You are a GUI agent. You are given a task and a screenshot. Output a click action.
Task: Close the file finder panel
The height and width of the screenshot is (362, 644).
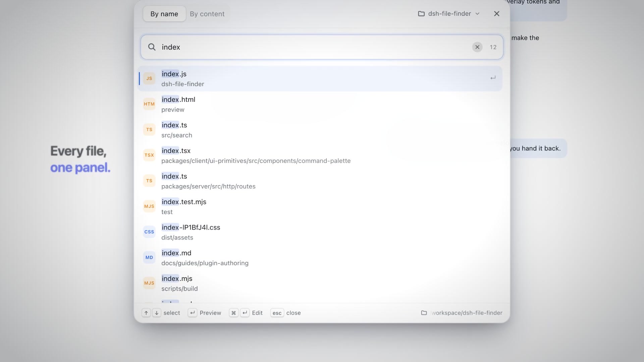pos(497,14)
